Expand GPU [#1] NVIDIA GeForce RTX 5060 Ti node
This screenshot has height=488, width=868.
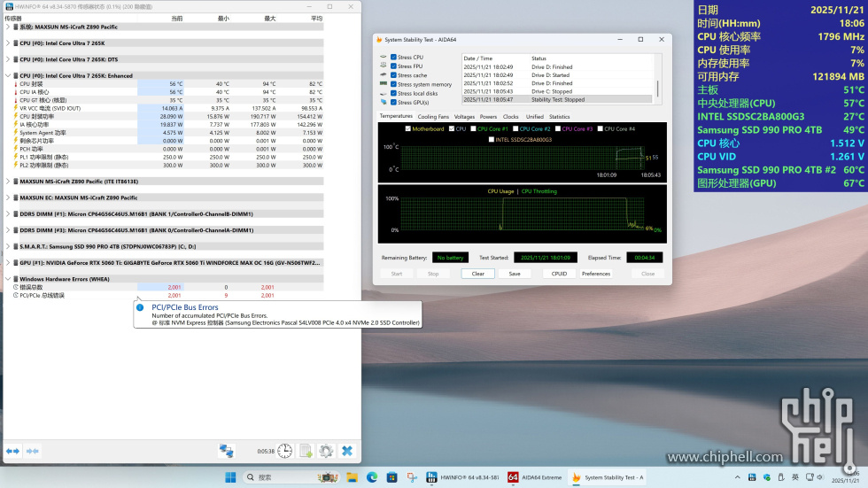(8, 263)
